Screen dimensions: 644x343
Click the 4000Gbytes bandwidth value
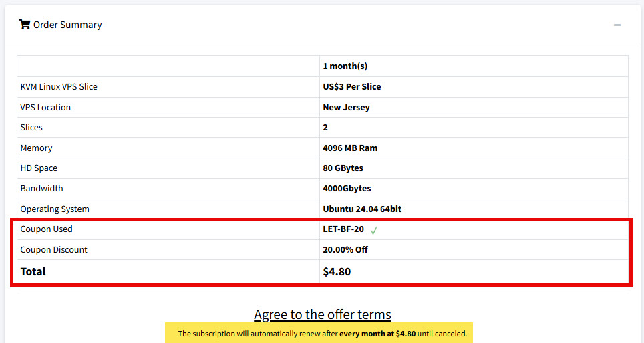click(x=347, y=189)
